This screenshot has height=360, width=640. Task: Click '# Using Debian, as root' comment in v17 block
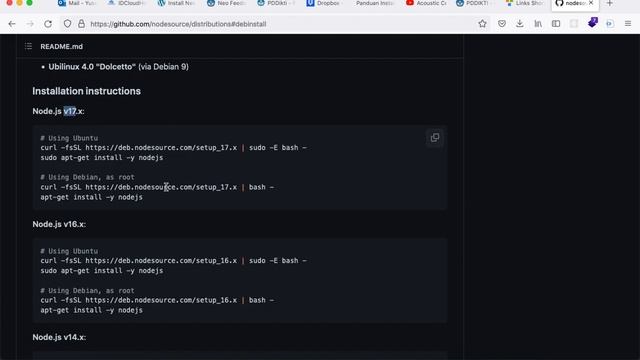(87, 177)
